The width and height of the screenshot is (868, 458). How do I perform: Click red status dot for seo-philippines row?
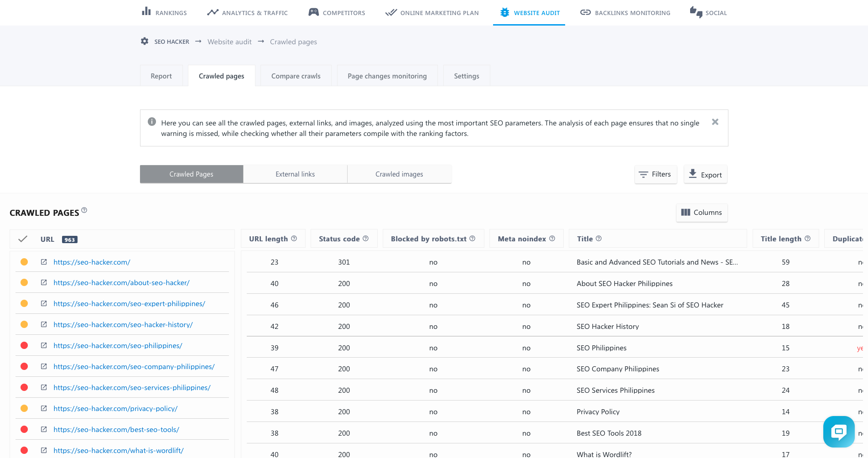(24, 345)
